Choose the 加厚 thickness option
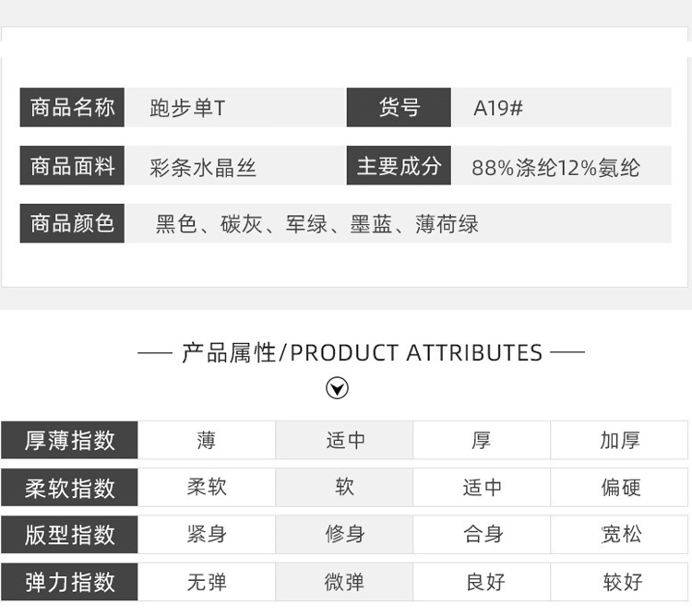Screen dimensions: 692x616 tap(620, 440)
